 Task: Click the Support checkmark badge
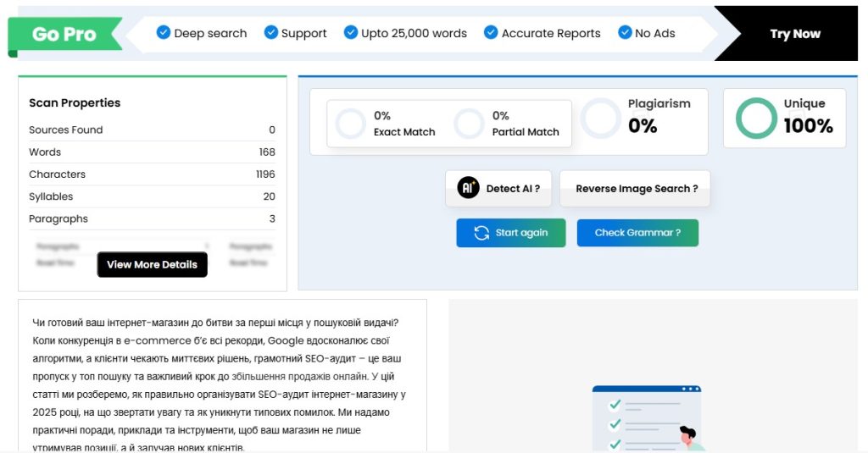[x=270, y=33]
